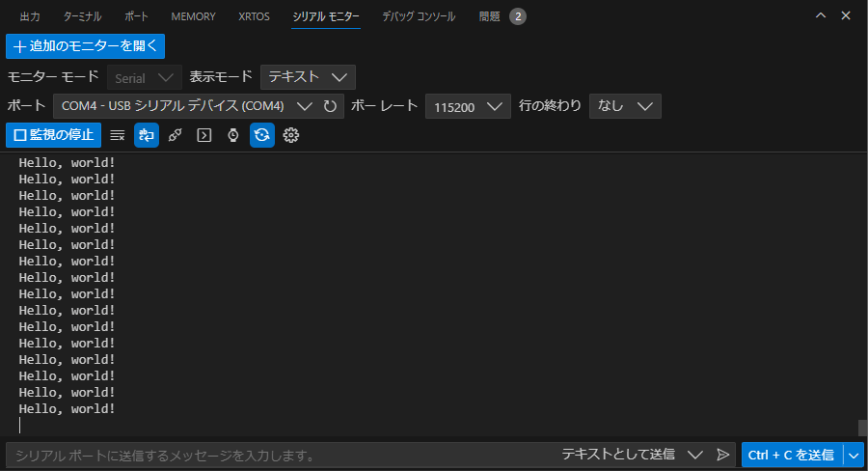
Task: Expand the Ctrl + C send options arrow
Action: click(854, 456)
